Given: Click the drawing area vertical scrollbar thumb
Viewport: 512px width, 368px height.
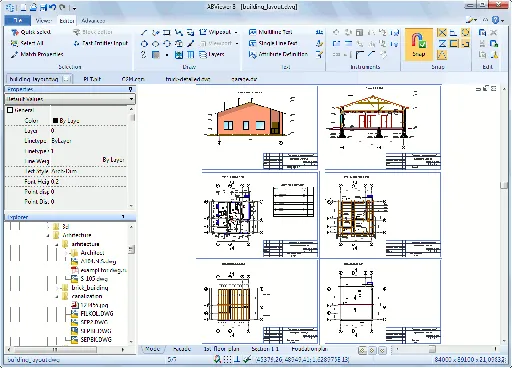Looking at the screenshot, I should point(504,185).
